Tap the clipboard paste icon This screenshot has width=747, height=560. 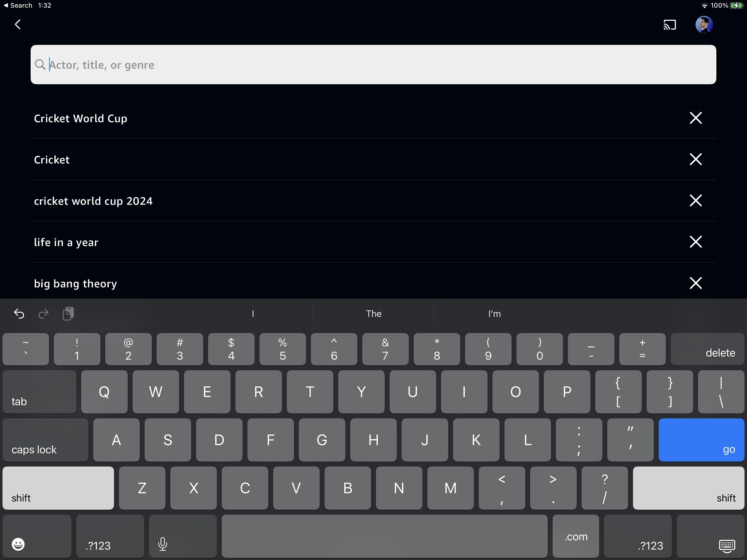click(x=68, y=313)
